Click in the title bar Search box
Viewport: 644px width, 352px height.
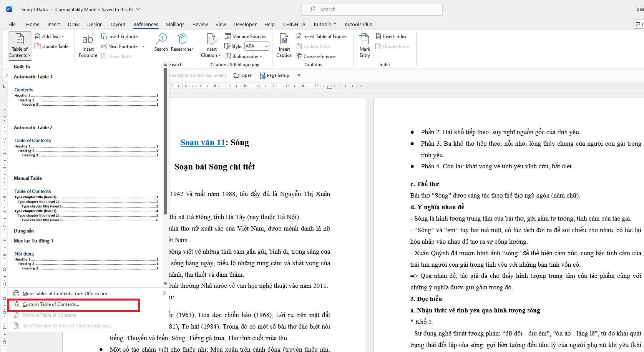[372, 9]
